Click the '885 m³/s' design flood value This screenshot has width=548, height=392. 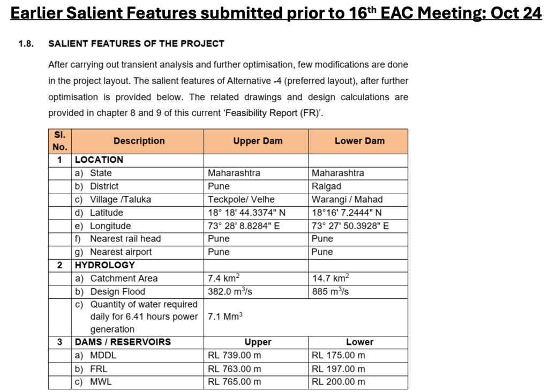click(330, 291)
